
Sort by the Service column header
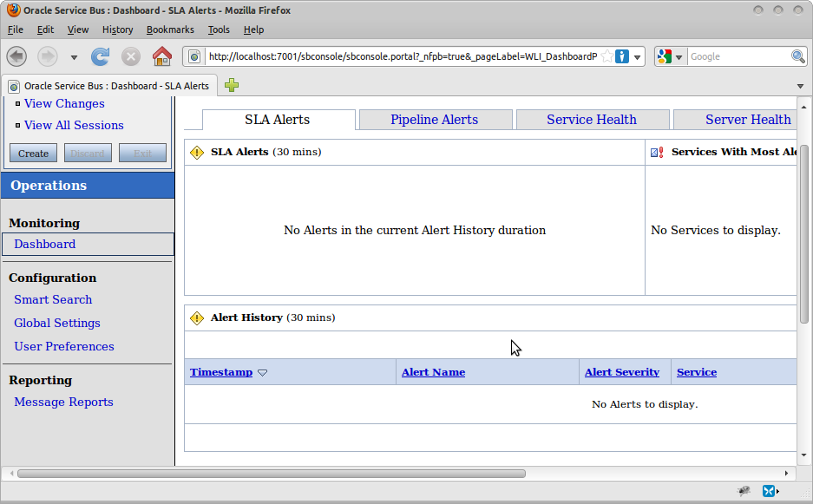coord(697,372)
